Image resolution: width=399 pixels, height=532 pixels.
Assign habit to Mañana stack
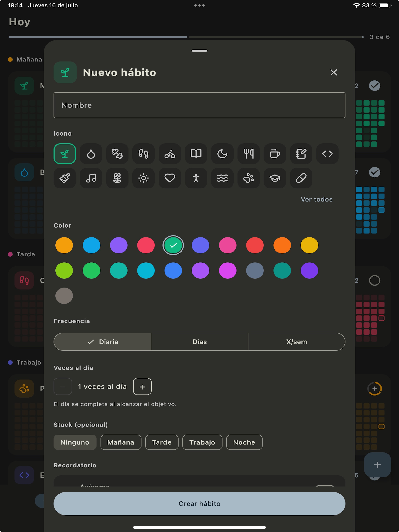click(121, 442)
